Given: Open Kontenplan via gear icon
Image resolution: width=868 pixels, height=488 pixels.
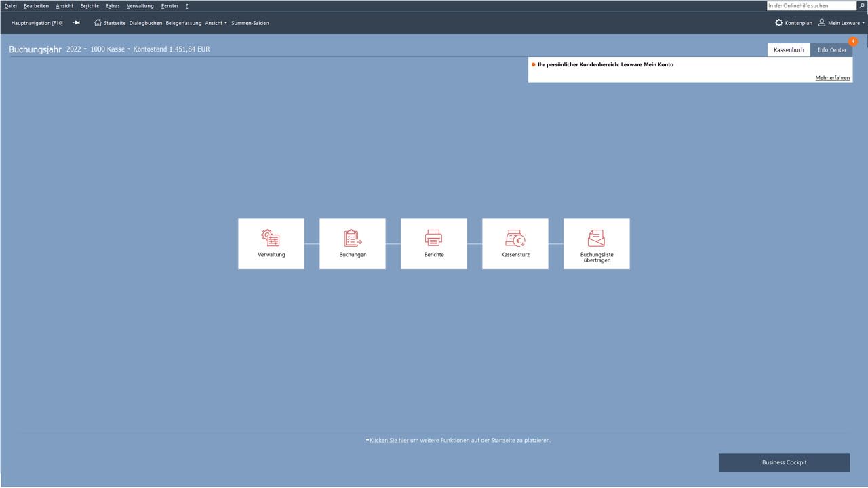Looking at the screenshot, I should (x=778, y=23).
